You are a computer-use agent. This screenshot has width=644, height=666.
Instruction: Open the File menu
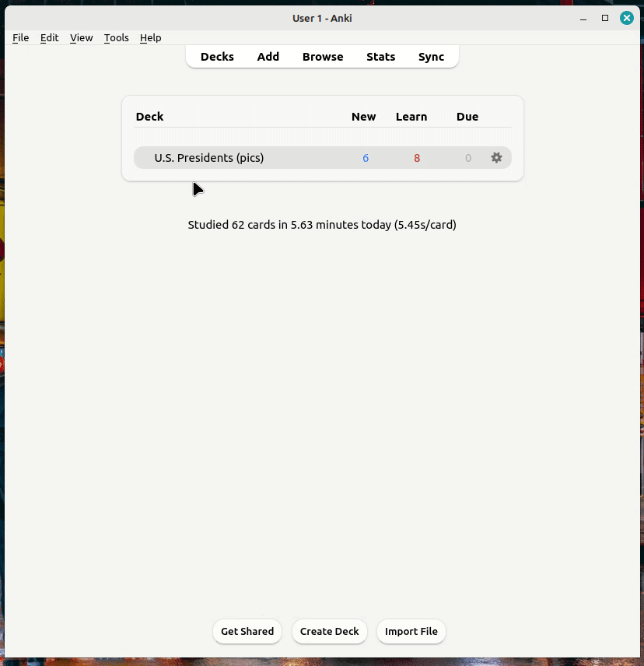point(21,37)
